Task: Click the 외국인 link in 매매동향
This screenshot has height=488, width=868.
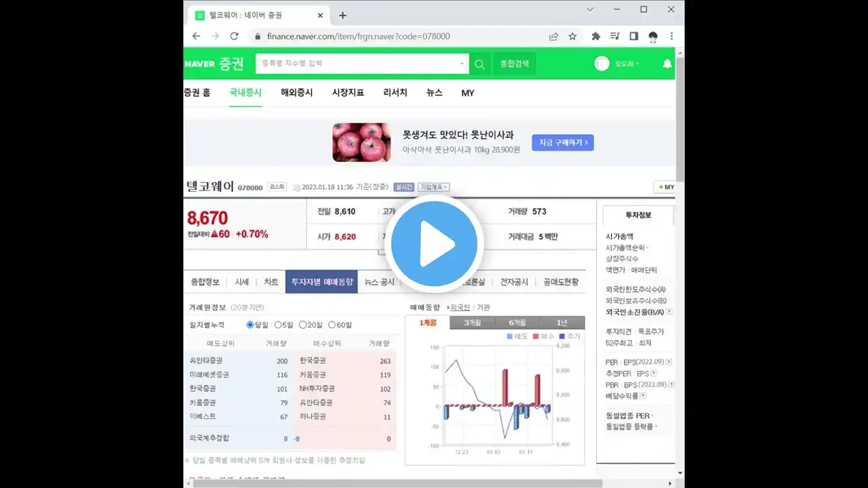Action: pos(460,307)
